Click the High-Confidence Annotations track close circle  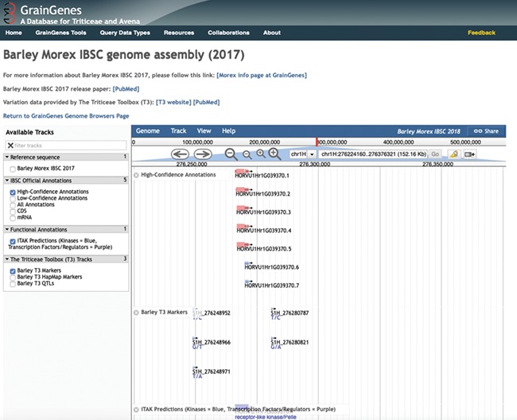(136, 175)
